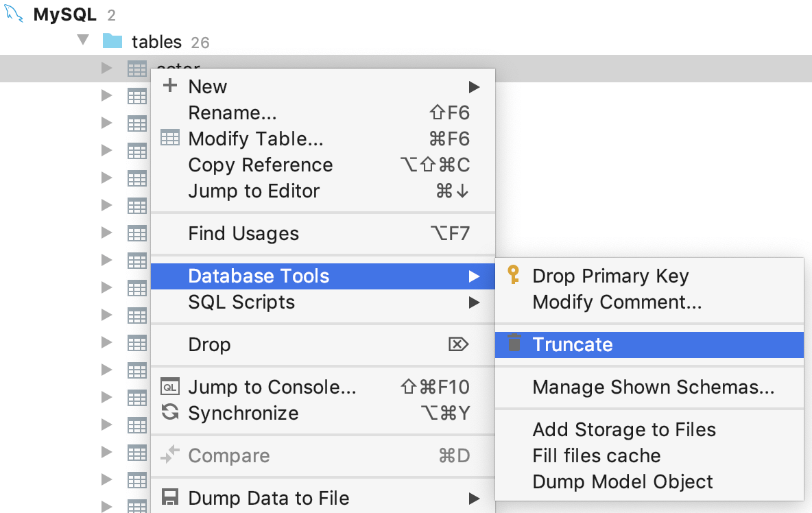
Task: Click the console icon beside Jump to Console
Action: point(170,386)
